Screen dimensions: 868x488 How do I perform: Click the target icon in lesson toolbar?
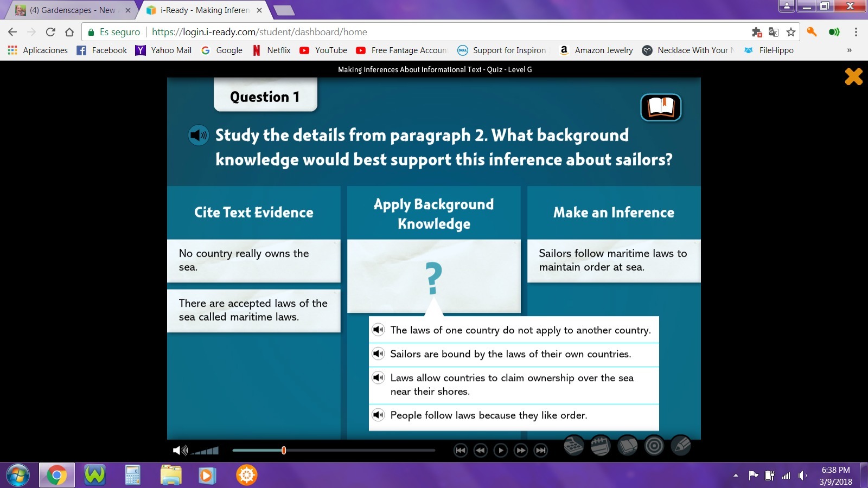654,446
